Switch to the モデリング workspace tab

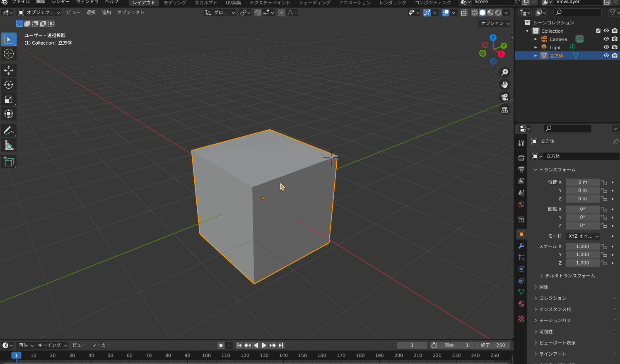[x=175, y=3]
